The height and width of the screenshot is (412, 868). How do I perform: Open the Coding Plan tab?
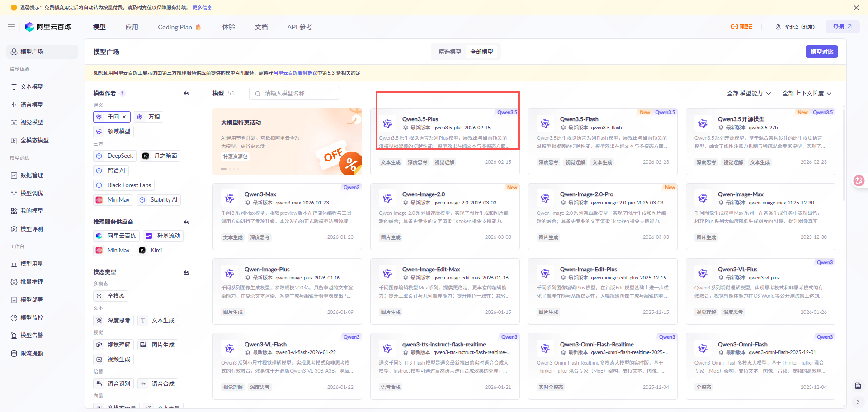click(179, 27)
